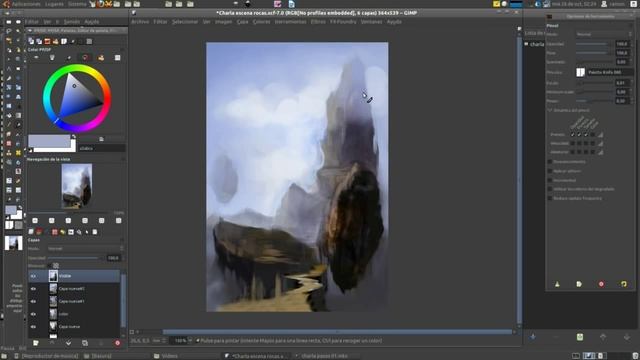Screen dimensions: 640x360
Task: Enable Incremental checkbox
Action: click(550, 180)
